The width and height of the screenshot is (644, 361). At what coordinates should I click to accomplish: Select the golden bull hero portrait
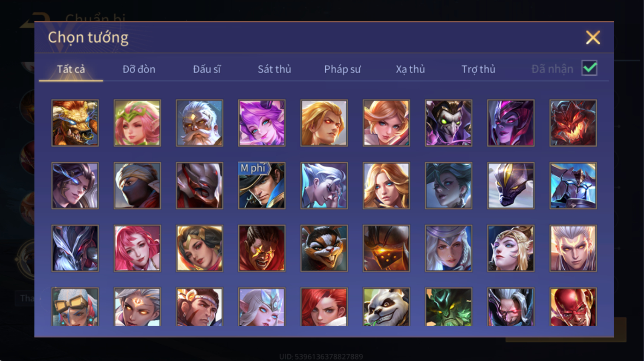(x=75, y=123)
